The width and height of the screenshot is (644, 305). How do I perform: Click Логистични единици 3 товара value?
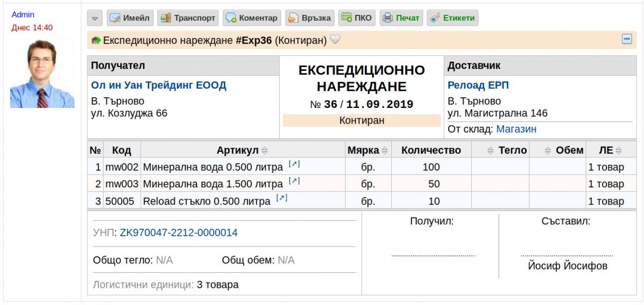pos(218,285)
